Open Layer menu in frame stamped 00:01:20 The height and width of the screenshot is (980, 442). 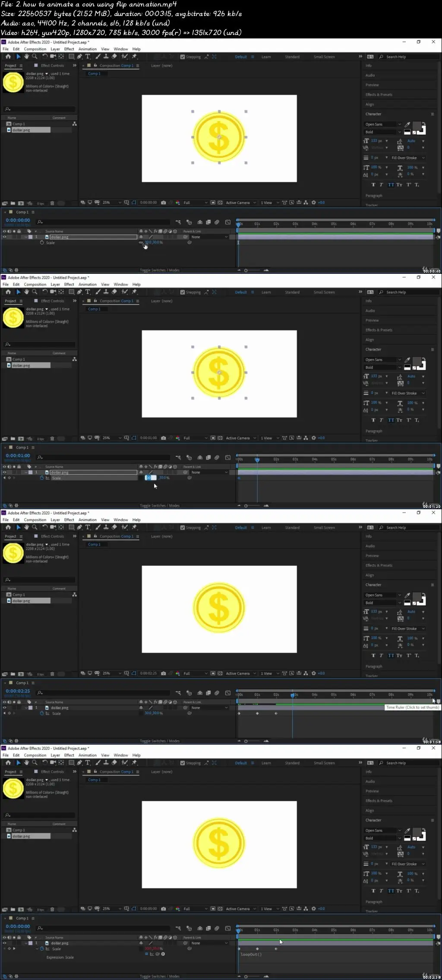click(x=55, y=285)
